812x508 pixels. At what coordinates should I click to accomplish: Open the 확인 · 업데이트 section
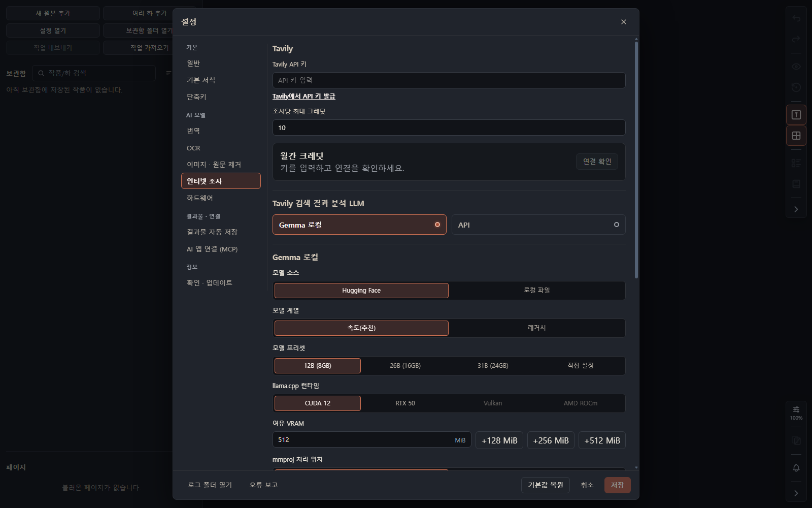221,283
